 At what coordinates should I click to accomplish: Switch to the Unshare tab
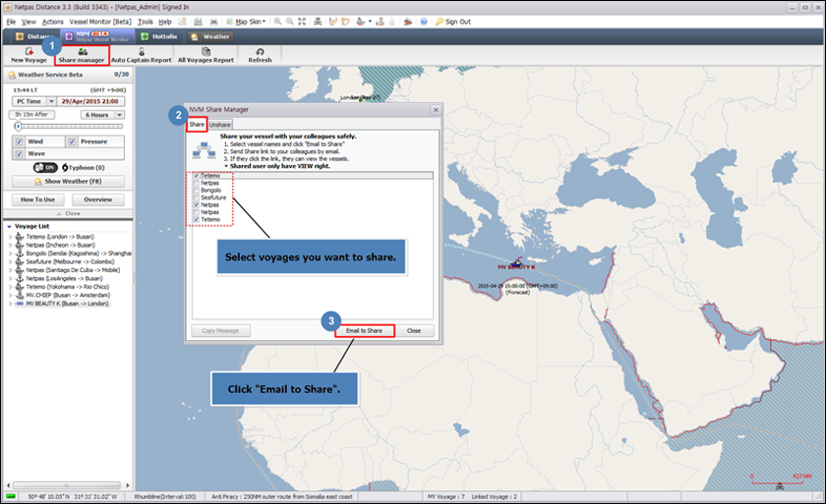point(219,125)
